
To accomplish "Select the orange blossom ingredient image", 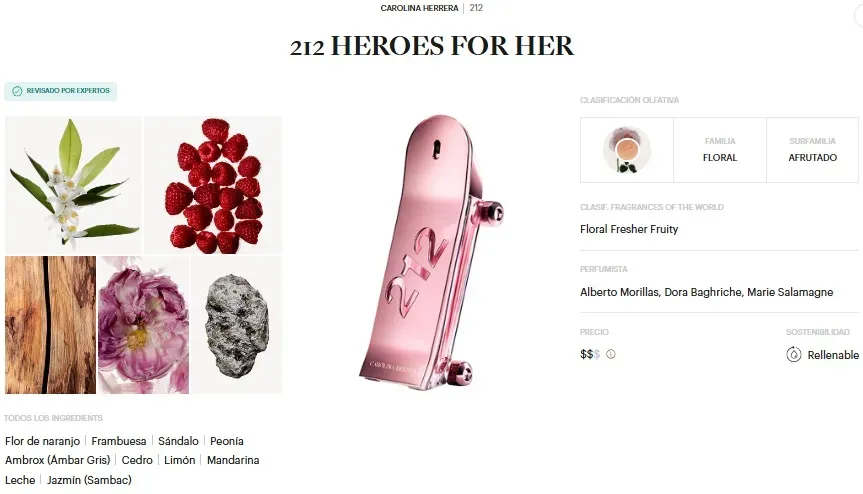I will coord(73,185).
